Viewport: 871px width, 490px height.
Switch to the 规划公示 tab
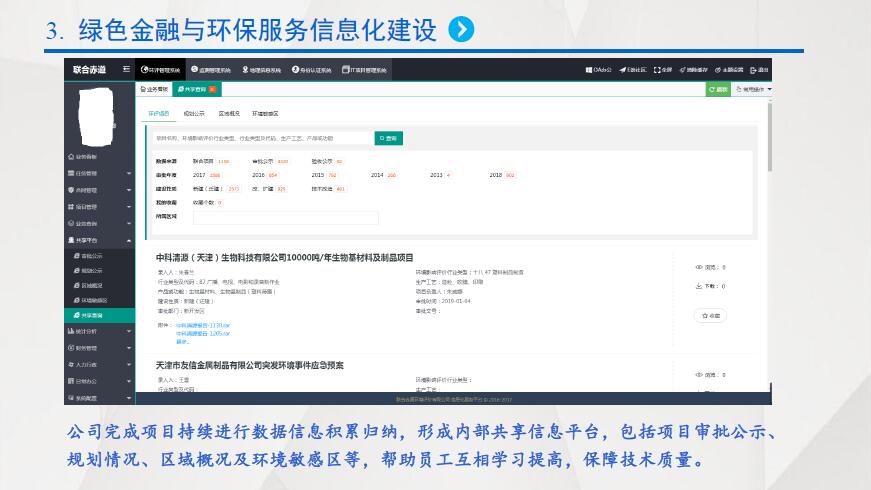click(193, 113)
